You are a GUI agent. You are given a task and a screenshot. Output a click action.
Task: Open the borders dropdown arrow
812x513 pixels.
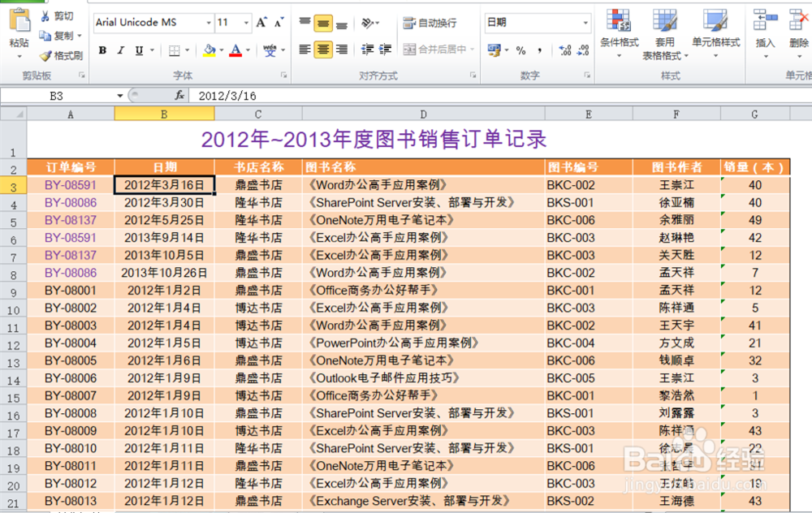pos(187,50)
